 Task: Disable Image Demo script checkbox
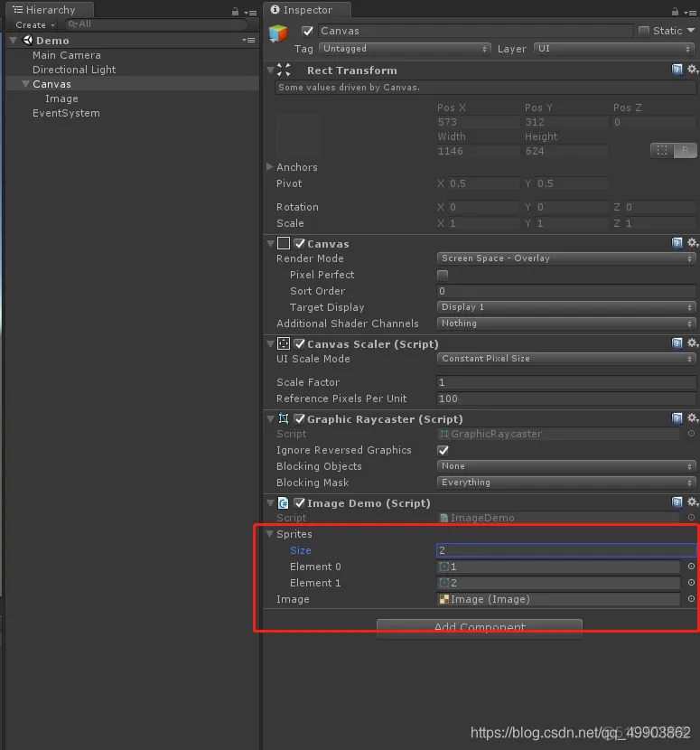(299, 503)
